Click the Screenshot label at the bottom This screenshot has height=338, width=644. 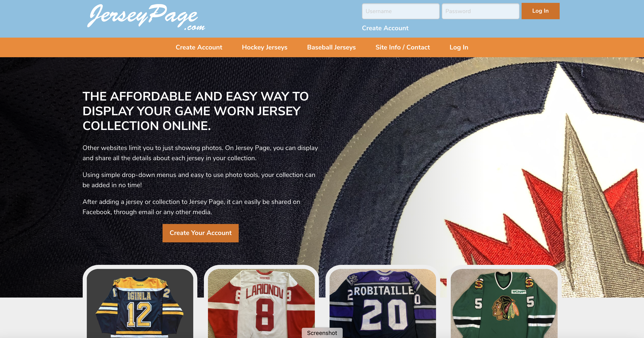coord(322,333)
